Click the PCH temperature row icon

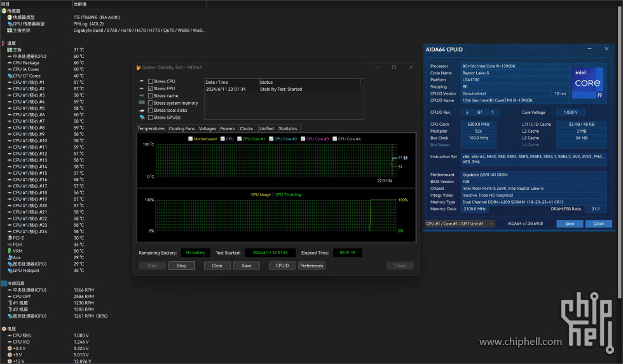[x=10, y=245]
